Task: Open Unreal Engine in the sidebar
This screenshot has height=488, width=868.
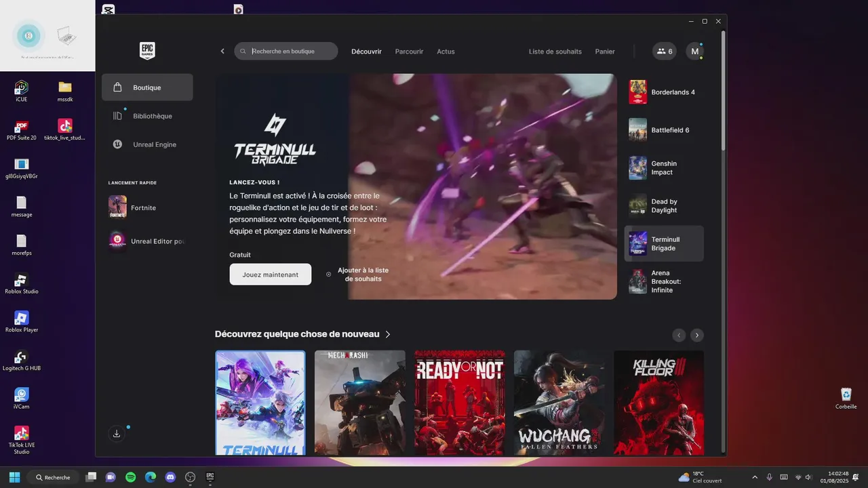Action: [x=147, y=144]
